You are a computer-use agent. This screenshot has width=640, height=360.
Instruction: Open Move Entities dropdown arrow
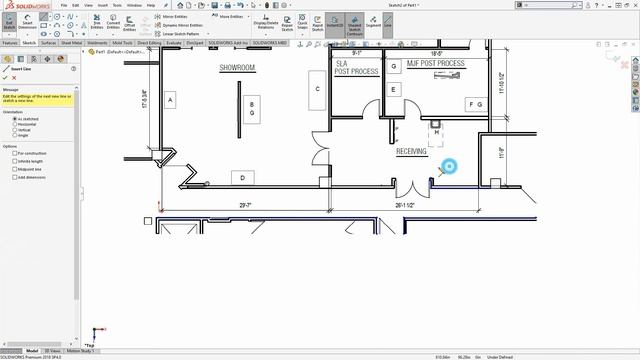249,16
